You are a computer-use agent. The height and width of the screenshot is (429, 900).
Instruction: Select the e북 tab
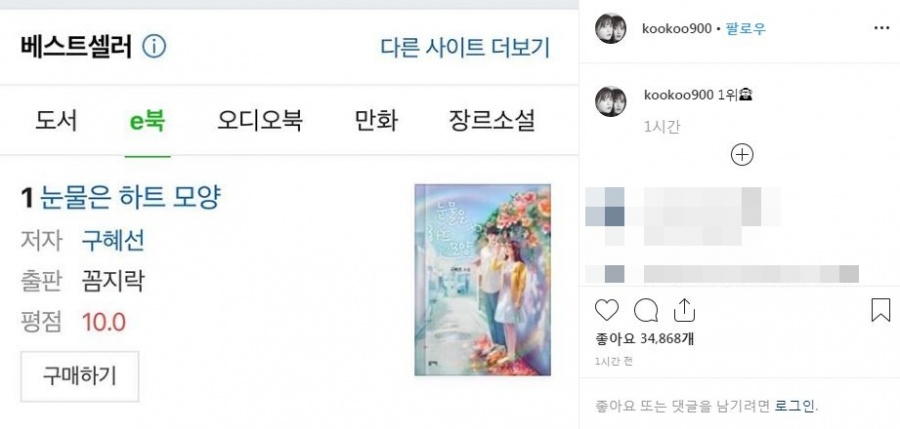click(148, 121)
